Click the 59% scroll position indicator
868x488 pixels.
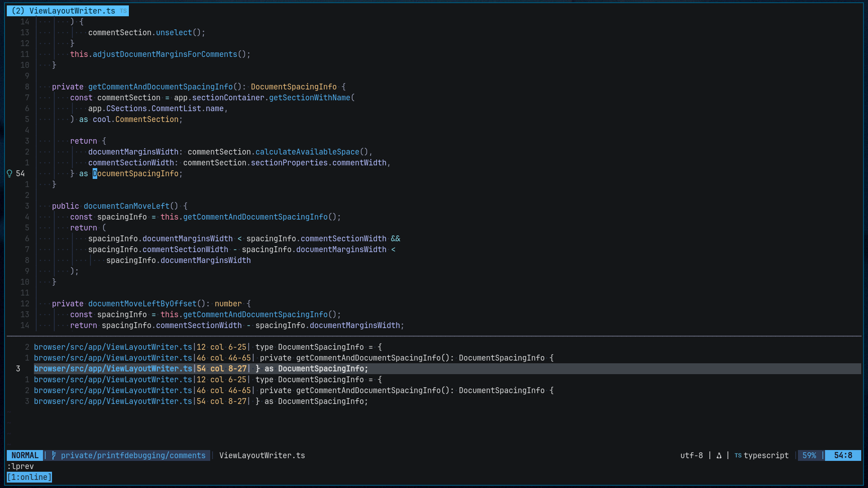click(809, 455)
